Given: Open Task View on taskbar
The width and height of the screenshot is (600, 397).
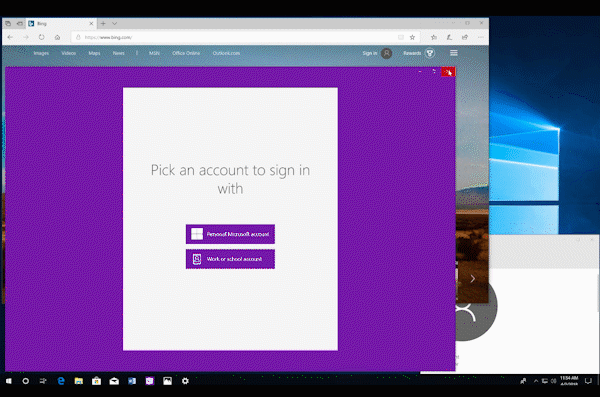Looking at the screenshot, I should tap(43, 381).
